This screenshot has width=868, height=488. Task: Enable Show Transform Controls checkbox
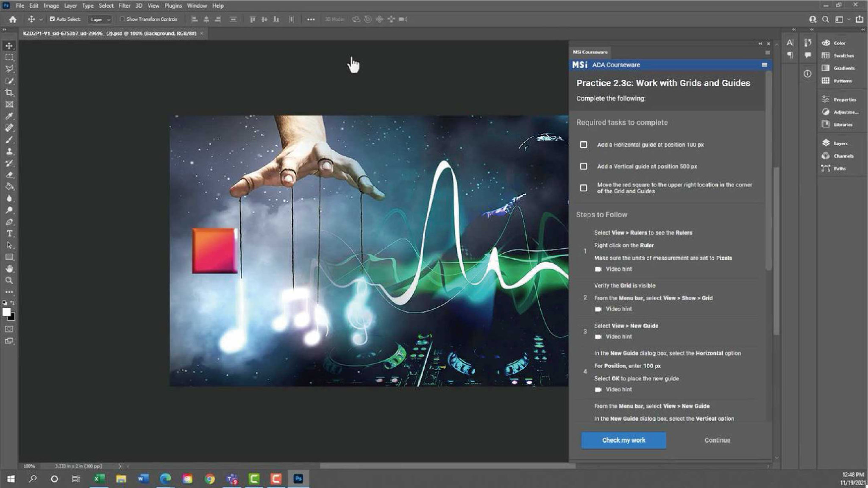[x=122, y=19]
